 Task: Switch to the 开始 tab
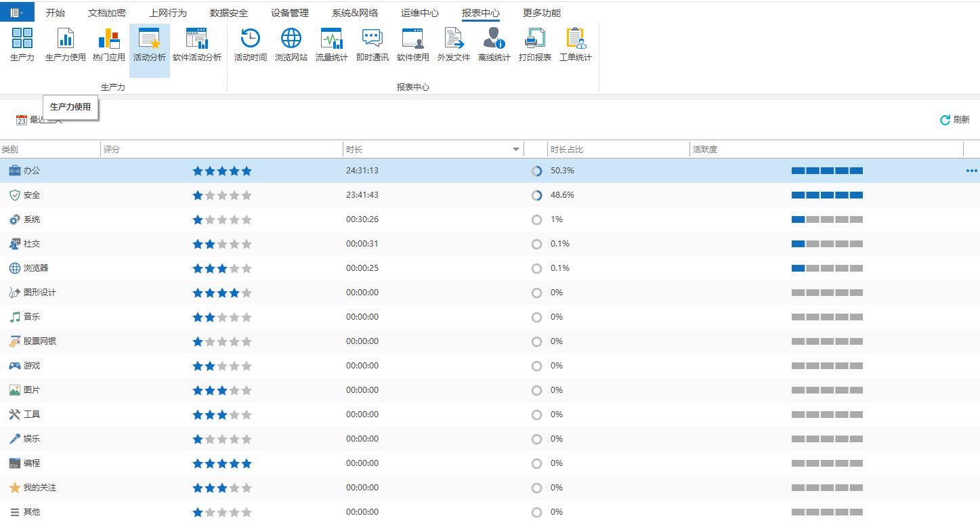point(56,13)
